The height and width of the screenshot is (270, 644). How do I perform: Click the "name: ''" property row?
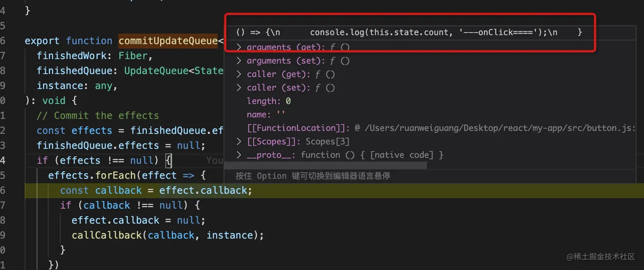click(266, 115)
